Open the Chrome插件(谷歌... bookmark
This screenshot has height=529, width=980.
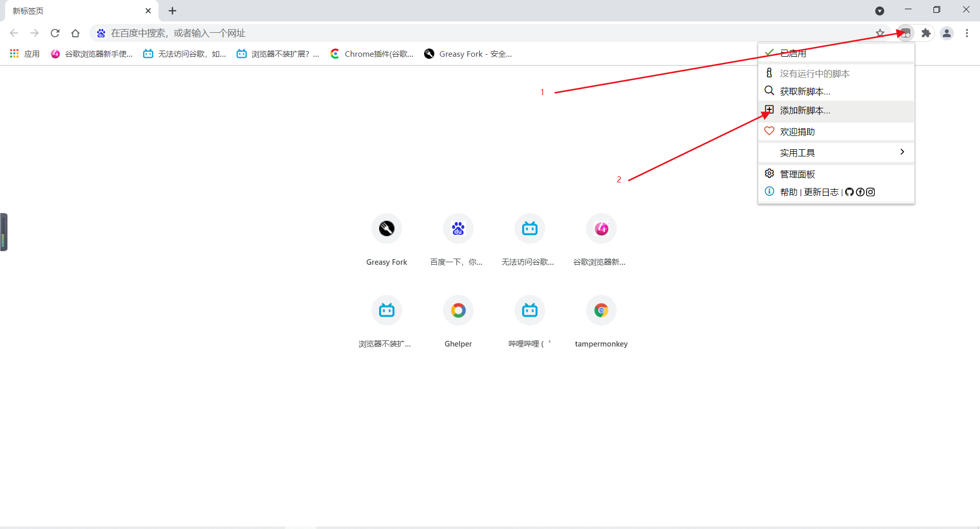click(372, 54)
